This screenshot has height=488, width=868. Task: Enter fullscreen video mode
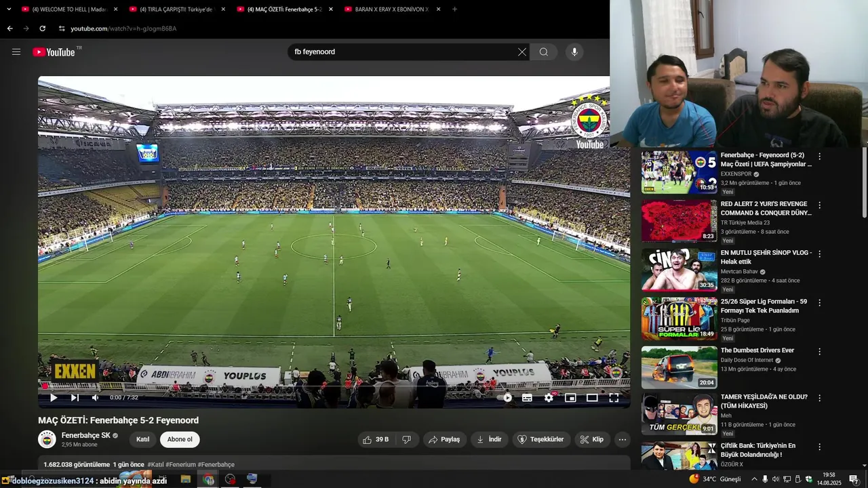tap(614, 398)
